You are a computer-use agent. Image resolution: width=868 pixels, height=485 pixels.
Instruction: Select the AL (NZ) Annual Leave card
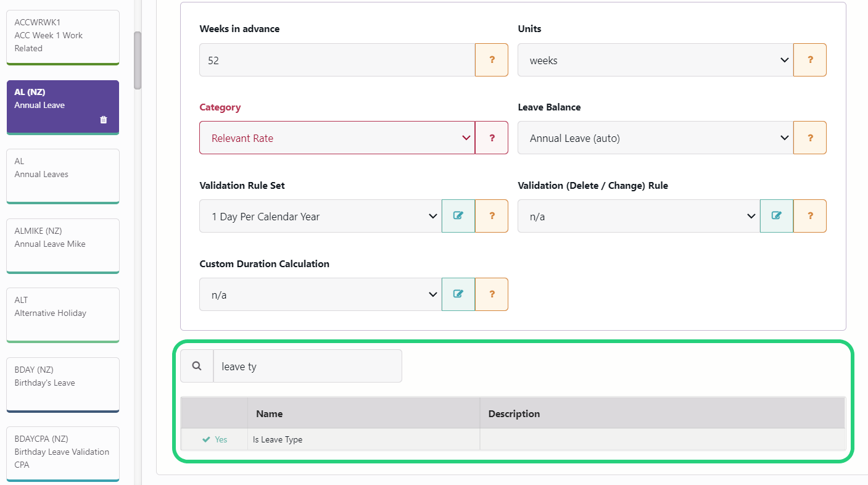tap(63, 107)
